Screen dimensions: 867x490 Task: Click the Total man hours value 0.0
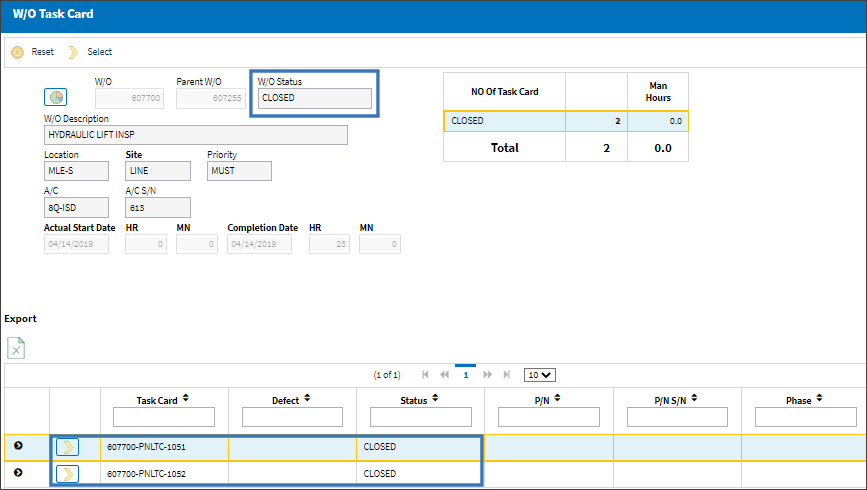point(663,148)
